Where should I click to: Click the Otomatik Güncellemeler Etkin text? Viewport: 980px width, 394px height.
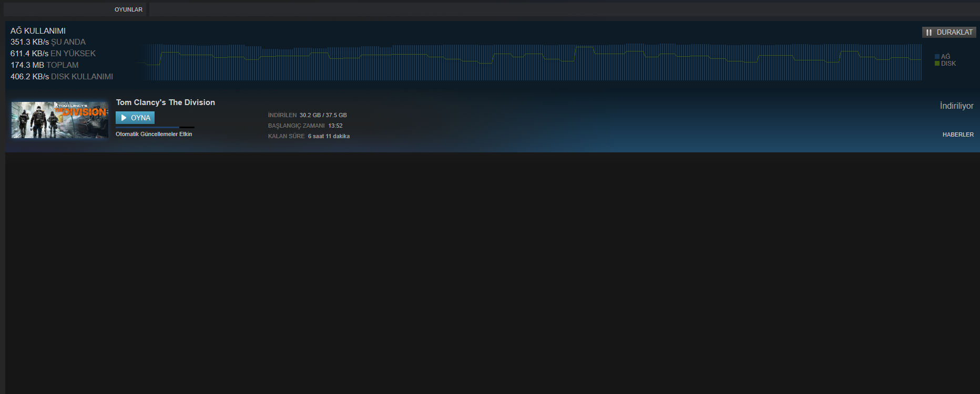(x=154, y=134)
